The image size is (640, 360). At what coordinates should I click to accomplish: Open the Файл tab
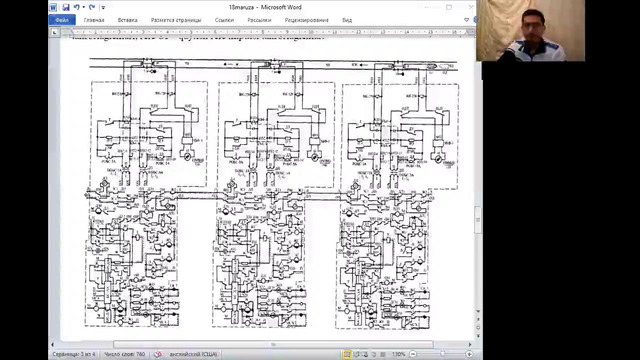(x=62, y=20)
